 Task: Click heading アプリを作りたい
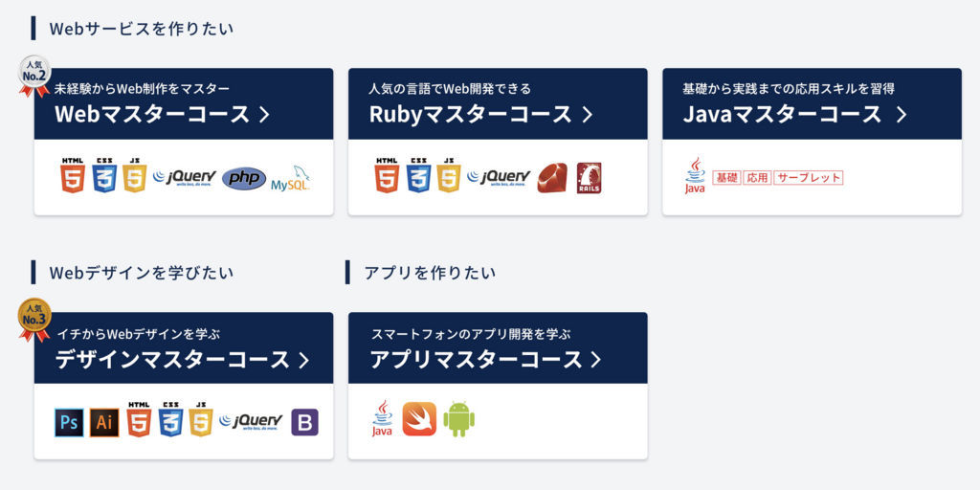tap(430, 273)
